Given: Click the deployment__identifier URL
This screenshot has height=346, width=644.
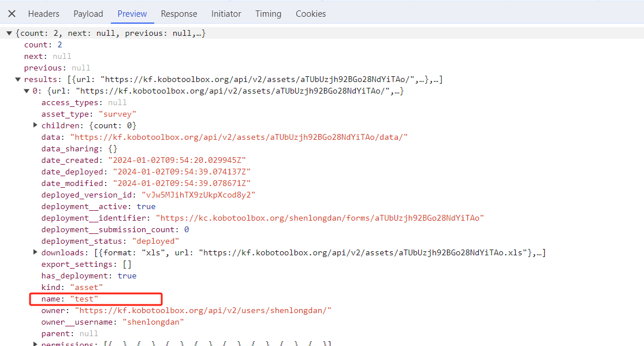Looking at the screenshot, I should tap(328, 218).
